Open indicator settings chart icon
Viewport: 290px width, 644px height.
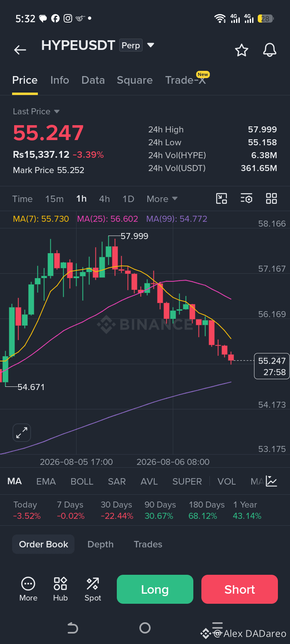(x=271, y=481)
